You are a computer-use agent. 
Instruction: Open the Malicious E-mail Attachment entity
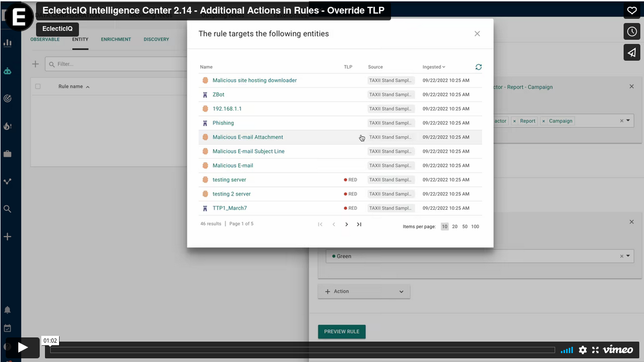248,137
